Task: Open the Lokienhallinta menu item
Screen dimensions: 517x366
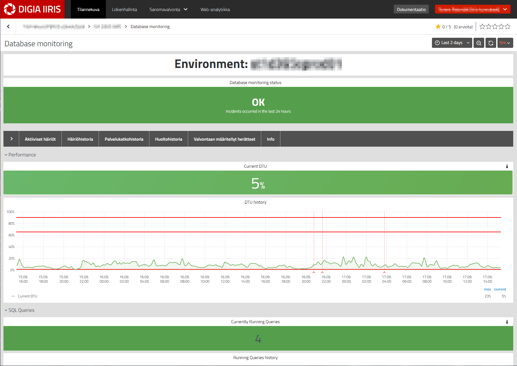Action: click(124, 9)
